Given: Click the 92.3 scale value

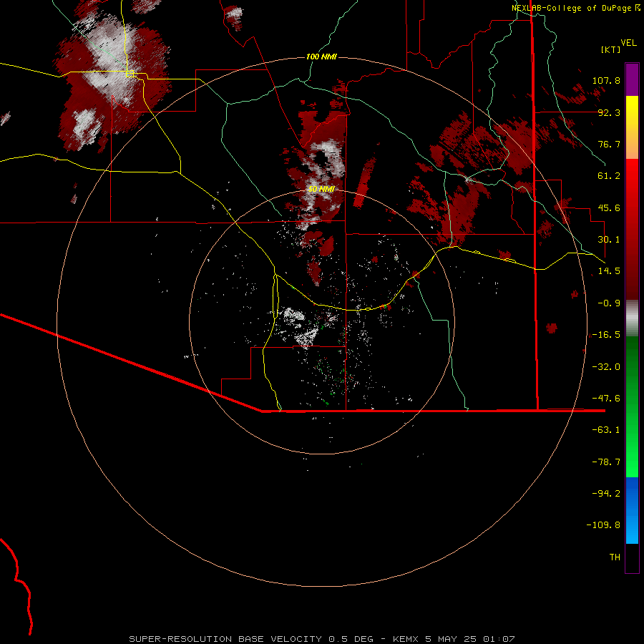Looking at the screenshot, I should [x=609, y=112].
